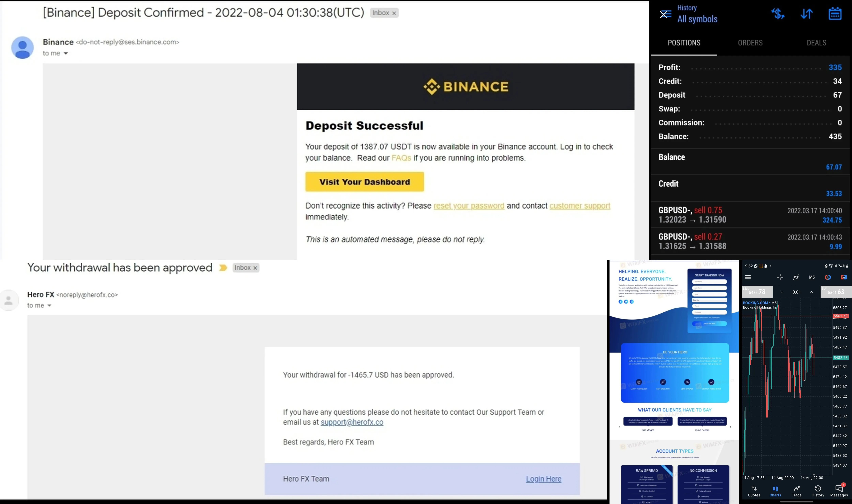Select the GBPUSD sell 0.75 position row
The height and width of the screenshot is (504, 852).
click(750, 215)
